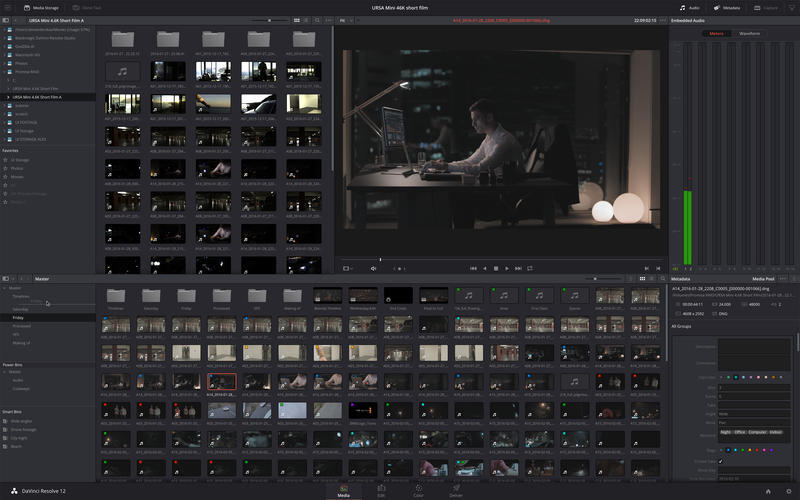Screen dimensions: 800x500
Task: Go to project manager home icon
Action: point(767,491)
